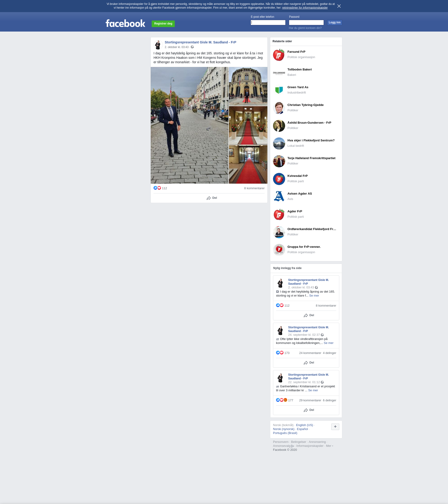Click author avatar on 22. september post
Image resolution: width=448 pixels, height=504 pixels.
point(281,378)
